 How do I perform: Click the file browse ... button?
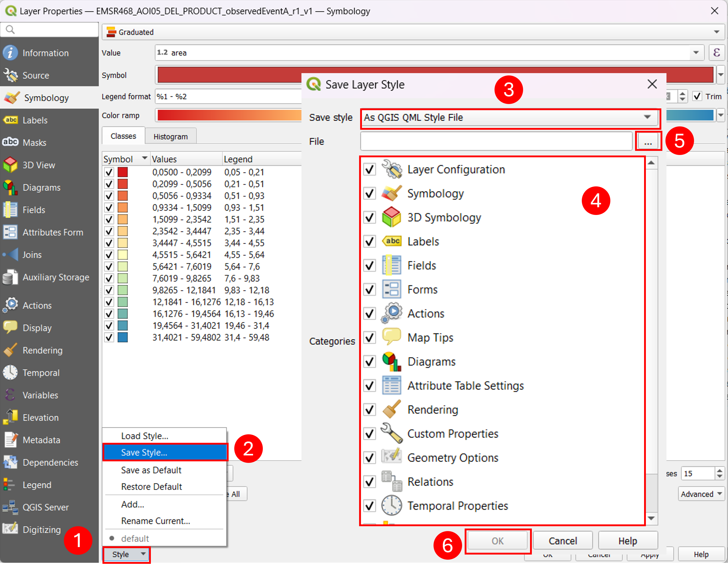point(648,141)
